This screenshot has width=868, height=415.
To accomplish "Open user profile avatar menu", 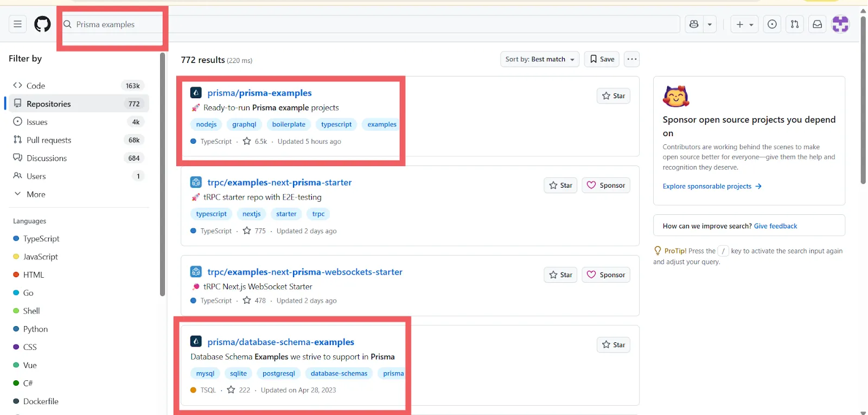I will pyautogui.click(x=840, y=24).
